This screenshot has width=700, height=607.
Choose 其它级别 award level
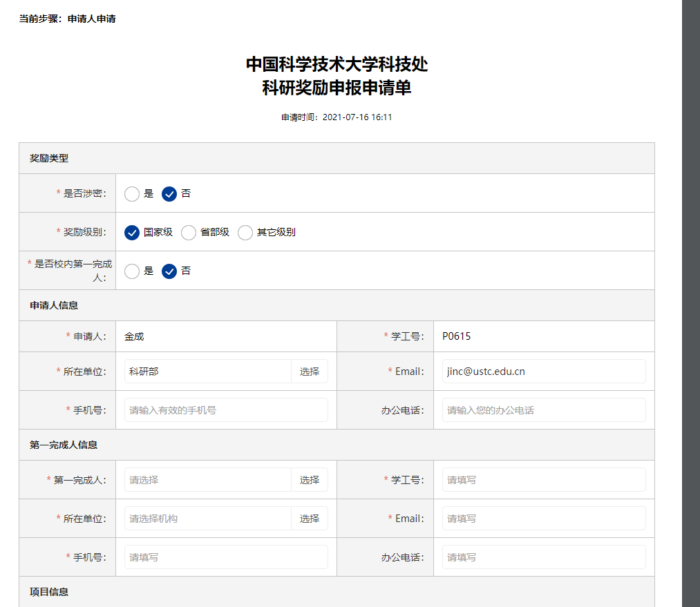tap(245, 233)
